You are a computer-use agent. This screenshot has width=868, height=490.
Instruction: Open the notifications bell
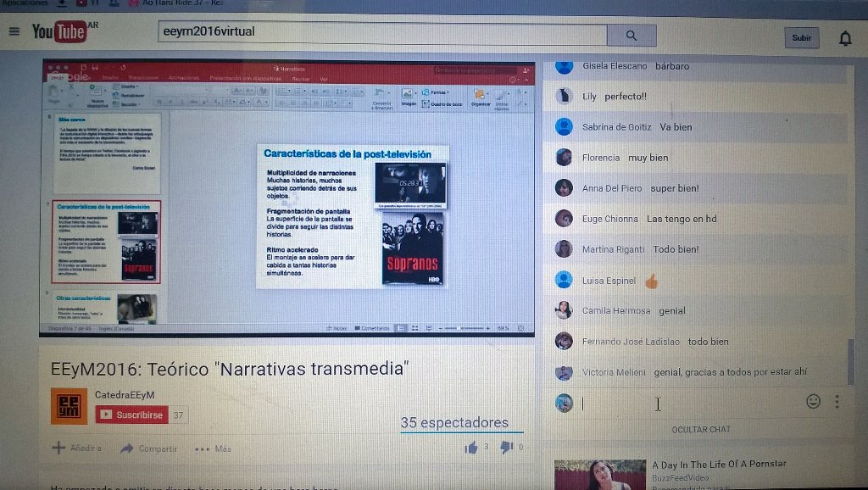(845, 38)
